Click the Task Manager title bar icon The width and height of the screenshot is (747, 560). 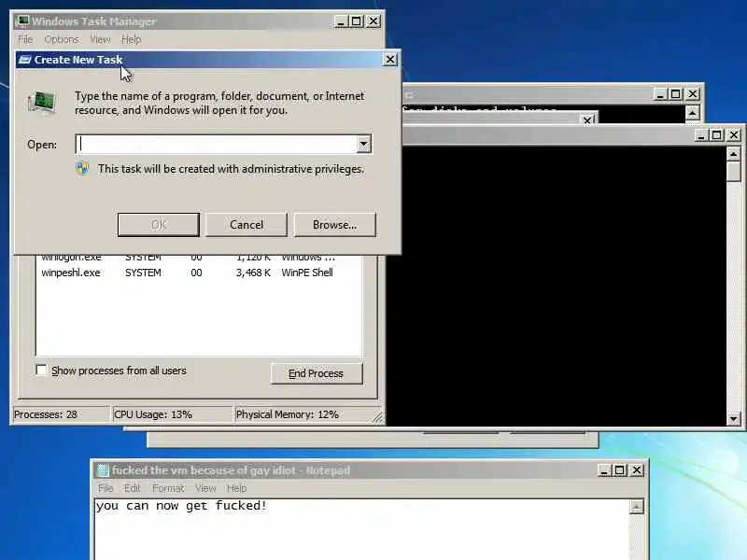[x=22, y=21]
